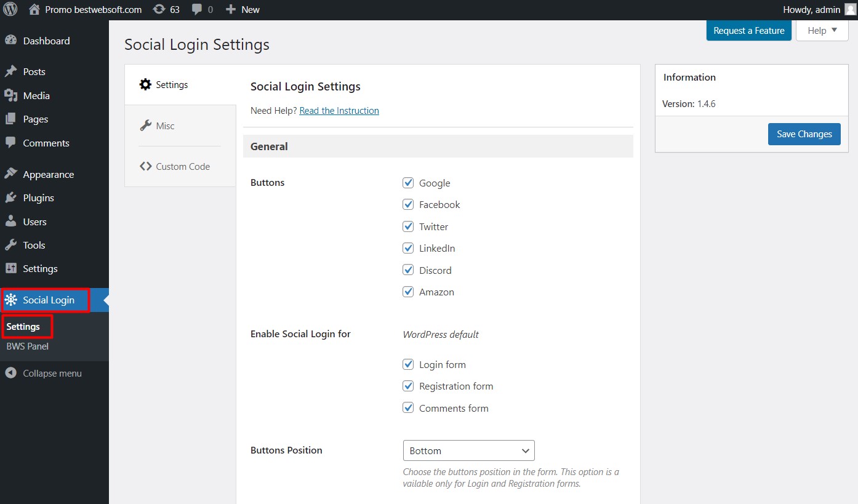Screen dimensions: 858x504
Task: Uncheck the Facebook button checkbox
Action: (x=408, y=204)
